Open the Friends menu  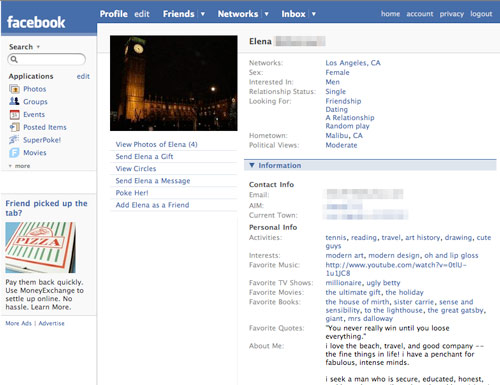pyautogui.click(x=179, y=14)
